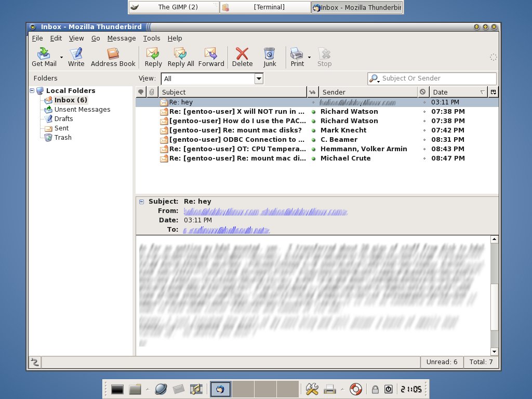Select 'ODBC Connection to' message
Viewport: 532px width, 399px height.
(317, 139)
